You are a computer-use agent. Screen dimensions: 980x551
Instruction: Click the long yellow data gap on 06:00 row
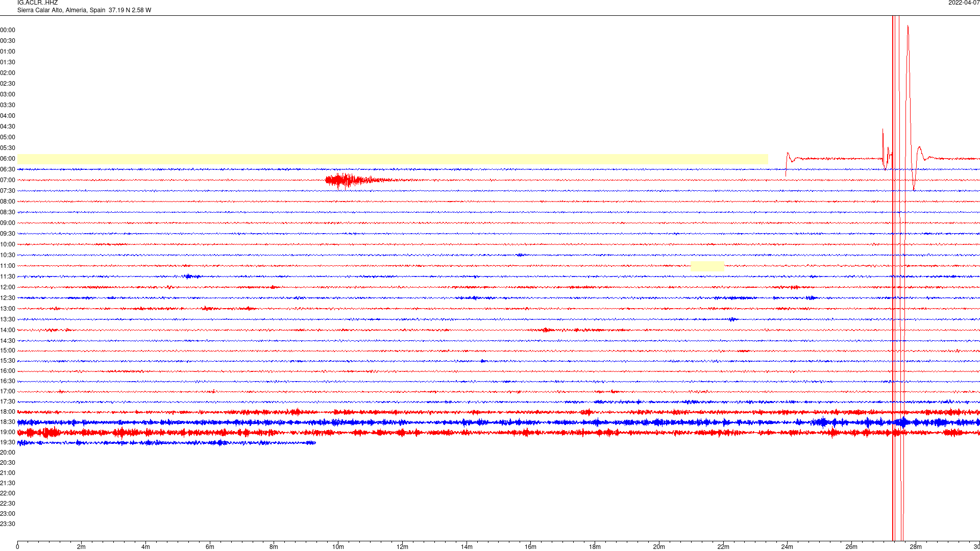393,159
